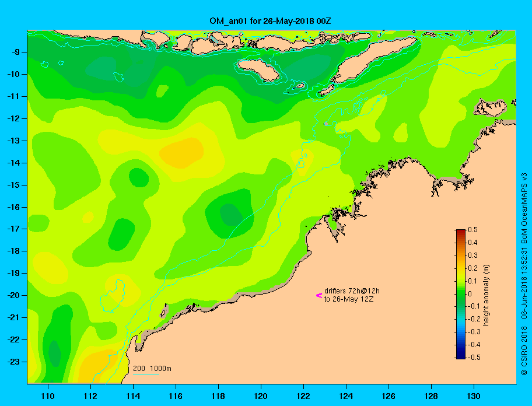Click the 'to 26-May 12Z' legend text
Viewport: 532px width, 406px height.
pos(349,299)
